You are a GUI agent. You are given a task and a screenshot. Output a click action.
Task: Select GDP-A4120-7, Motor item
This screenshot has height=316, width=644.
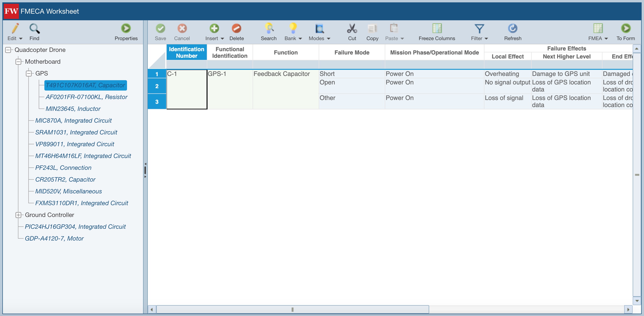pos(54,238)
